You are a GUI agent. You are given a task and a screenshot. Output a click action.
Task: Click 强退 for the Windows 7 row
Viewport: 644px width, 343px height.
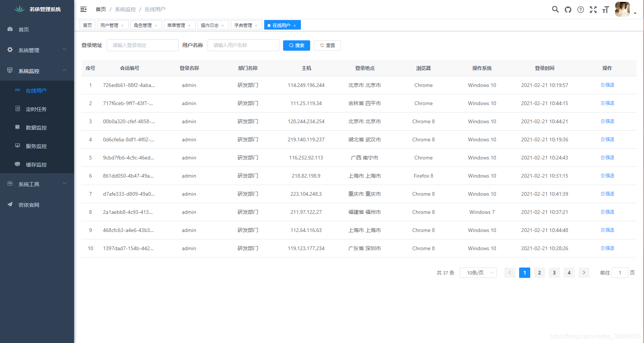[607, 212]
